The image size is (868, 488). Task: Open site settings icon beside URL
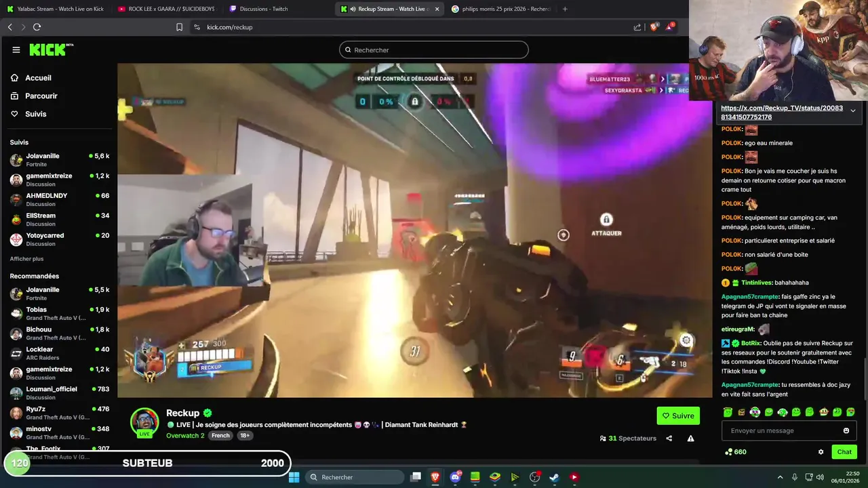[x=197, y=27]
